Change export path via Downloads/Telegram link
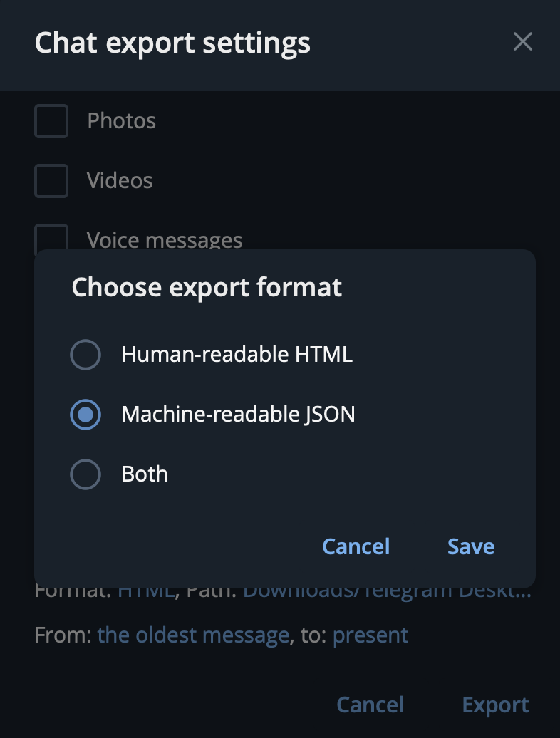Viewport: 560px width, 738px height. tap(386, 590)
